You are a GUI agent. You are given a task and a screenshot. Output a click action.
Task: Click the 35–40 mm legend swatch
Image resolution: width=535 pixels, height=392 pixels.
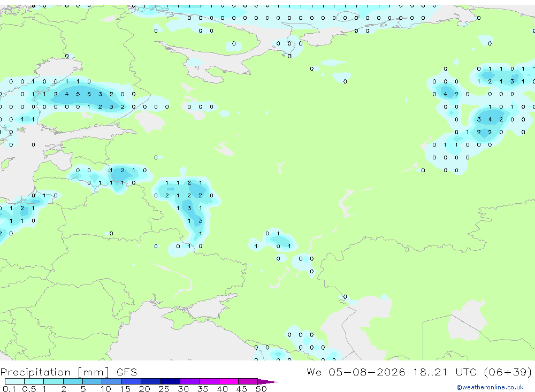pyautogui.click(x=209, y=381)
